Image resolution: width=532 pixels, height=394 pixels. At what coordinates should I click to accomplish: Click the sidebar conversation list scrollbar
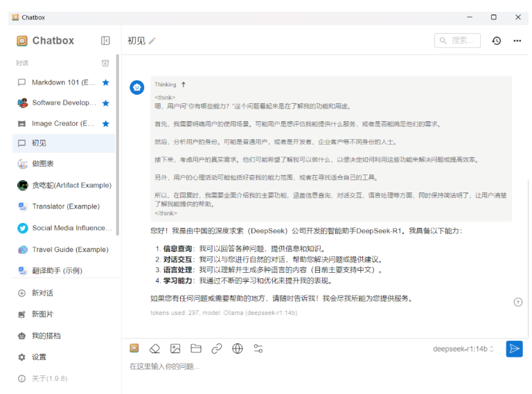pyautogui.click(x=117, y=144)
